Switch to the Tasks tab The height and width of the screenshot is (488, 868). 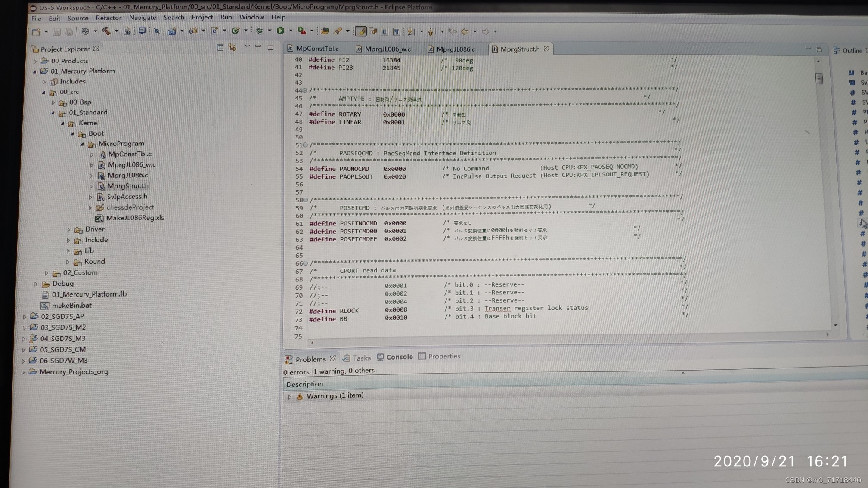point(357,358)
